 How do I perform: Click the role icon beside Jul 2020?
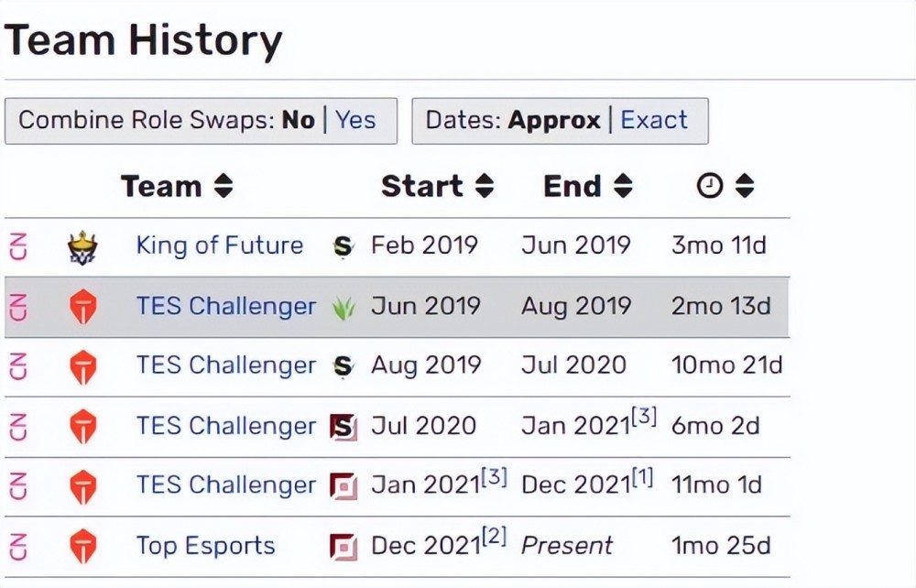coord(343,426)
